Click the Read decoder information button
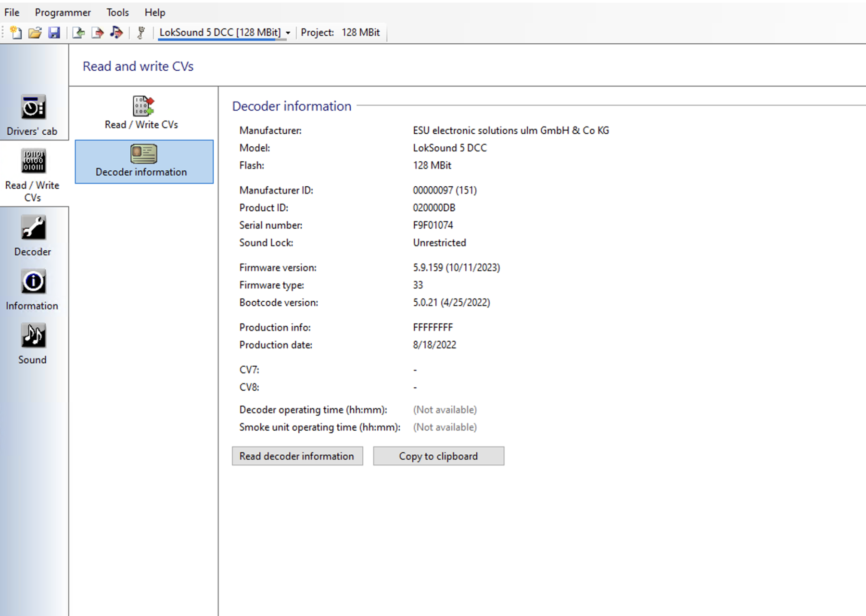 tap(297, 456)
